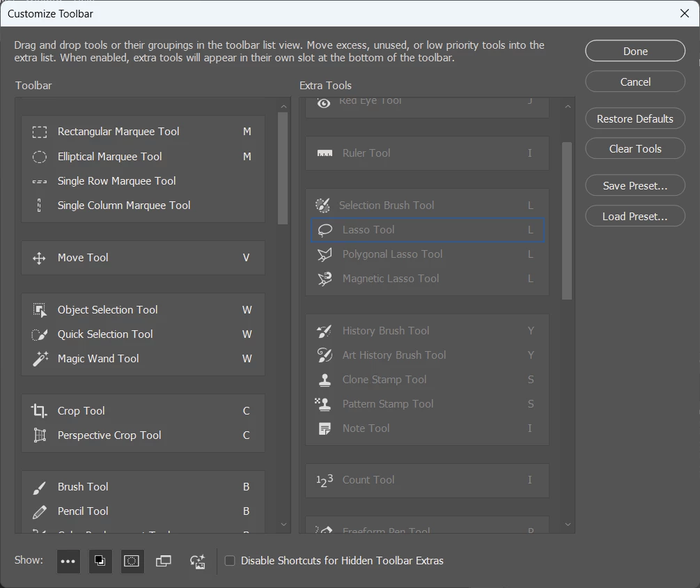This screenshot has width=700, height=588.
Task: Click the Toolbar list scrollbar thumb
Action: coord(283,169)
